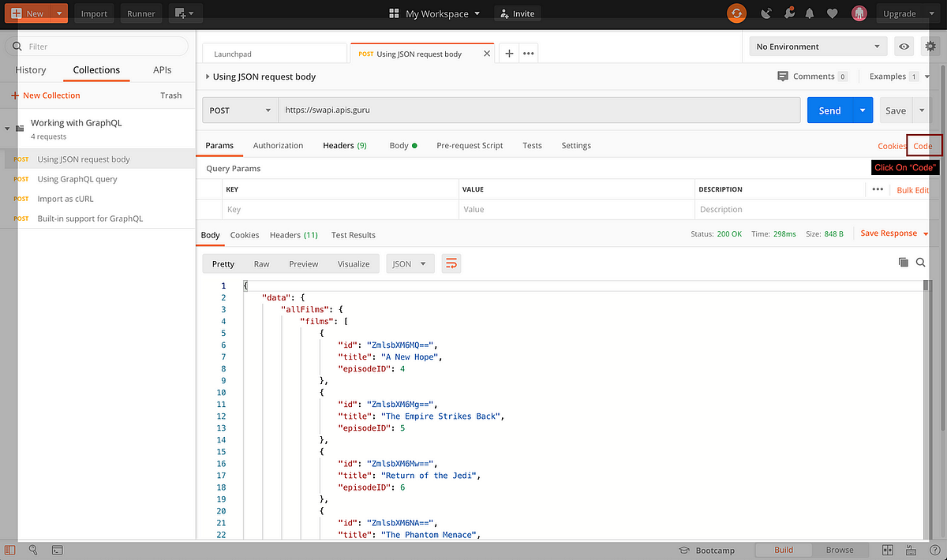Open Postman settings via the gear icon

[930, 47]
